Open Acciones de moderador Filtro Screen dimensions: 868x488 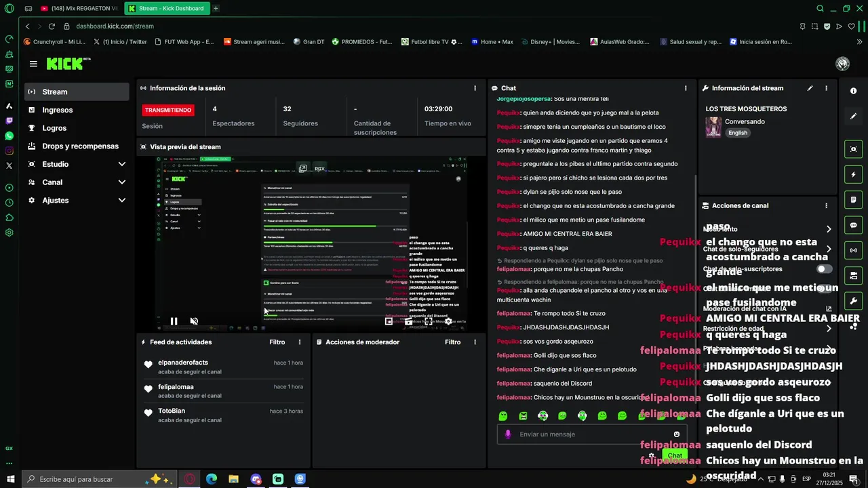click(x=453, y=342)
